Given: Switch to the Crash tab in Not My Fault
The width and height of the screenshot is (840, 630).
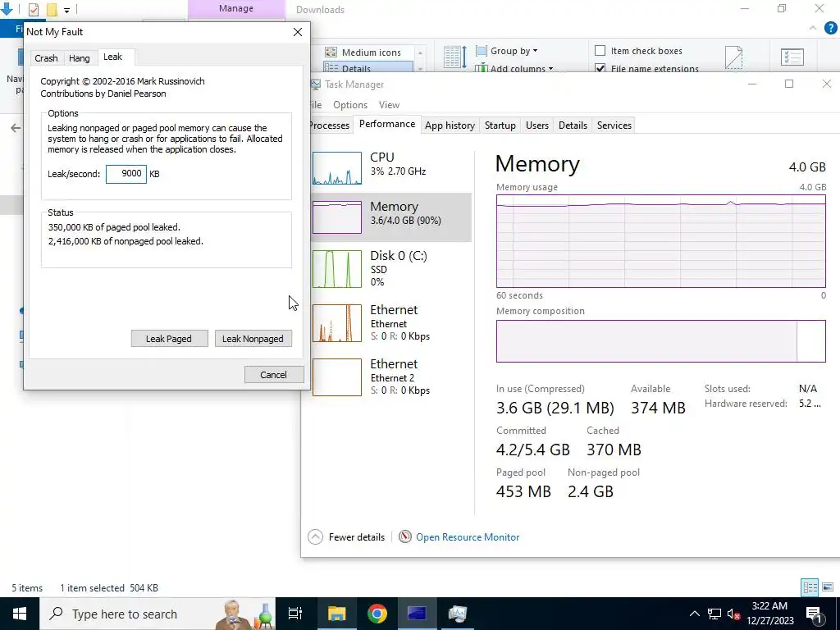Looking at the screenshot, I should pyautogui.click(x=46, y=58).
